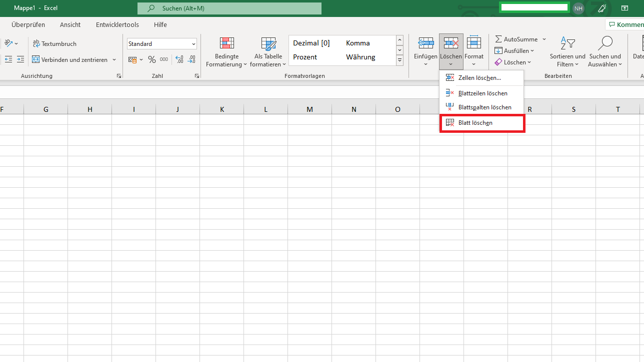Switch to the Ansicht ribbon tab
644x362 pixels.
click(x=70, y=24)
